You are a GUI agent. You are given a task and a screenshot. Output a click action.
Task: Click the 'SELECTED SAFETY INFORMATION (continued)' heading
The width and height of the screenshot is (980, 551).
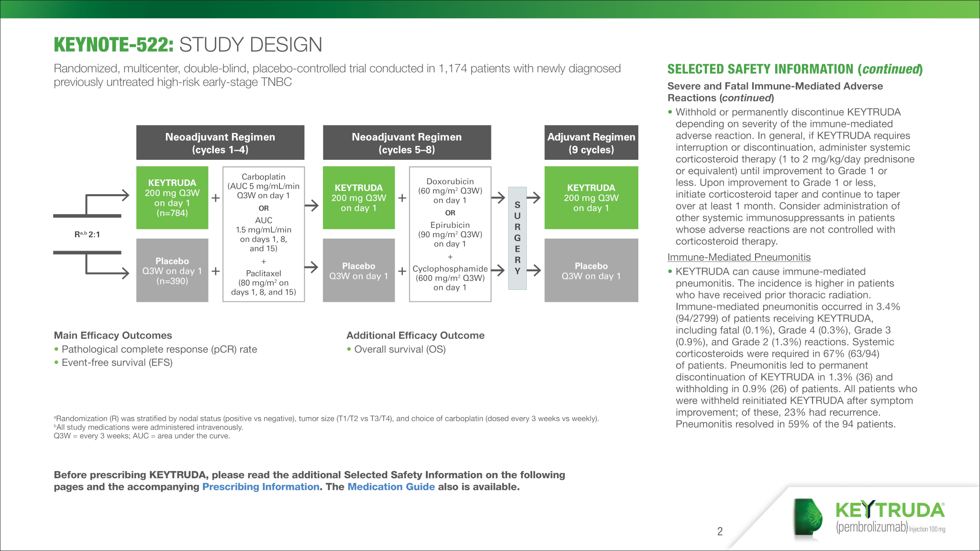point(795,69)
